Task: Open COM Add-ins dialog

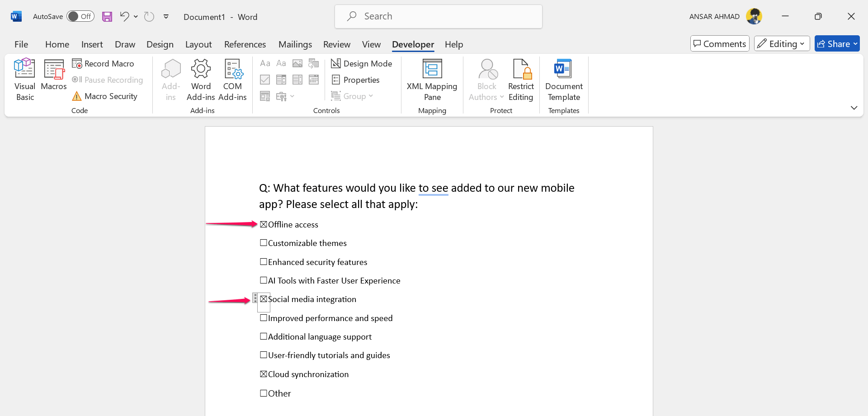Action: click(x=232, y=80)
